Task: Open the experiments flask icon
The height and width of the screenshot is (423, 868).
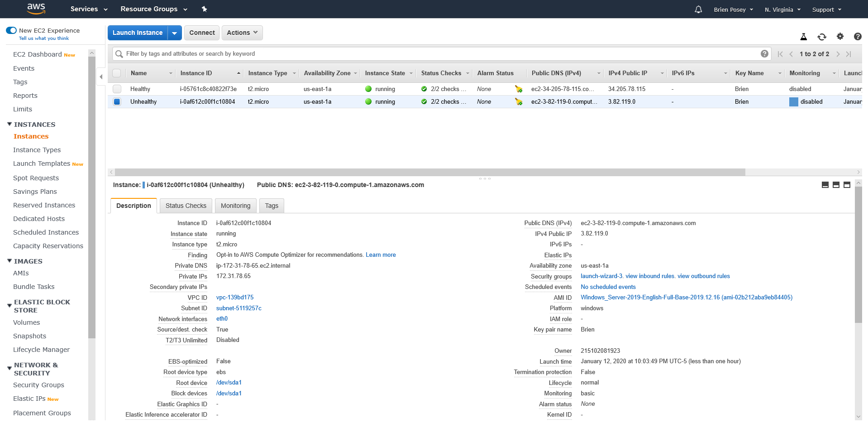Action: click(x=804, y=37)
